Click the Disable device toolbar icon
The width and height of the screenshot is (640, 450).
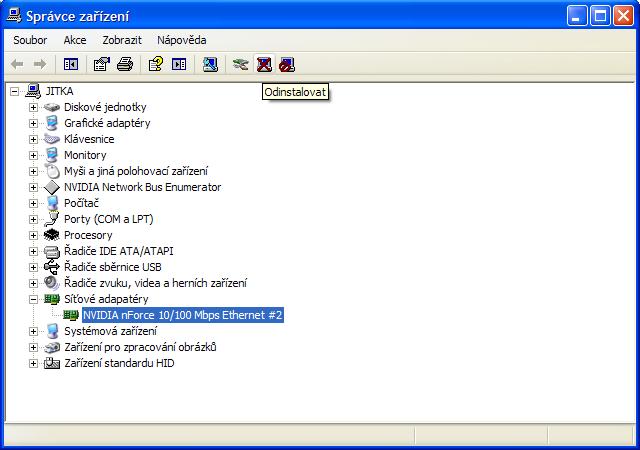[287, 64]
